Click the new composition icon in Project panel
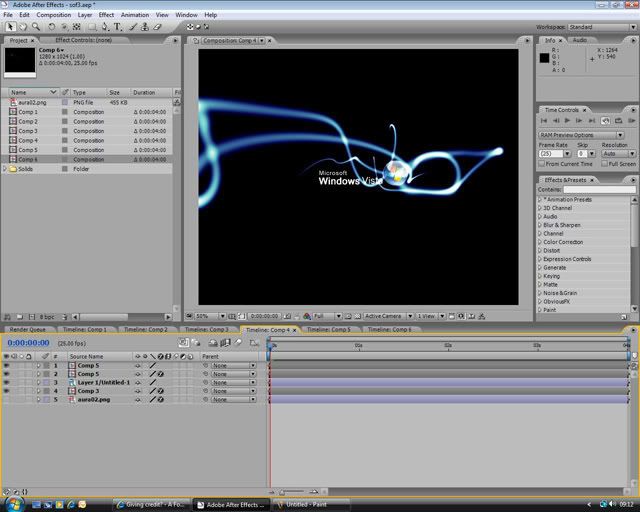This screenshot has height=512, width=640. click(x=32, y=317)
